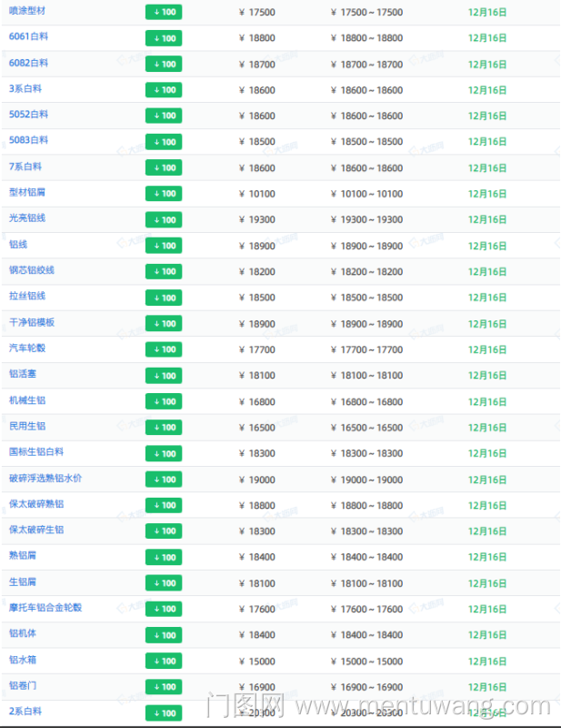Click price range 18300~18300 for 国标生铝白料
Screen dimensions: 561x728
(x=371, y=453)
